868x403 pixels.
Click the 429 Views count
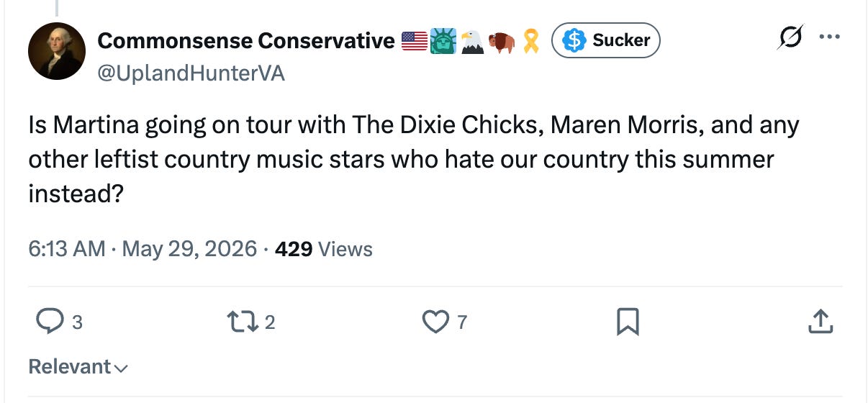pyautogui.click(x=324, y=249)
